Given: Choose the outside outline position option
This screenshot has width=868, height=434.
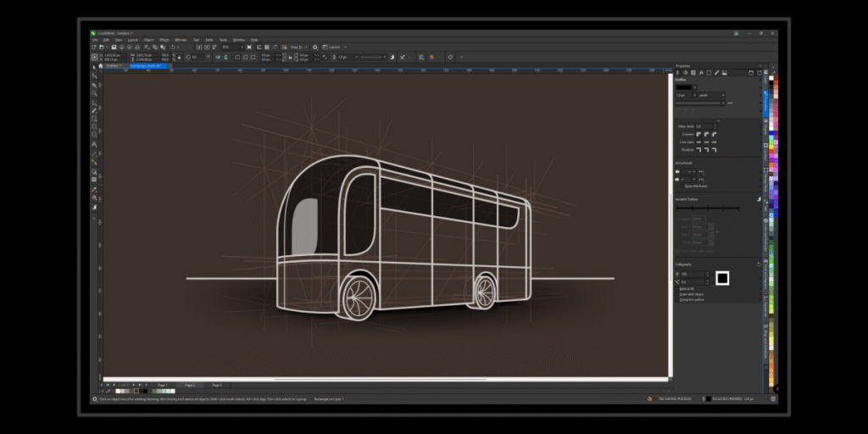Looking at the screenshot, I should pyautogui.click(x=698, y=149).
